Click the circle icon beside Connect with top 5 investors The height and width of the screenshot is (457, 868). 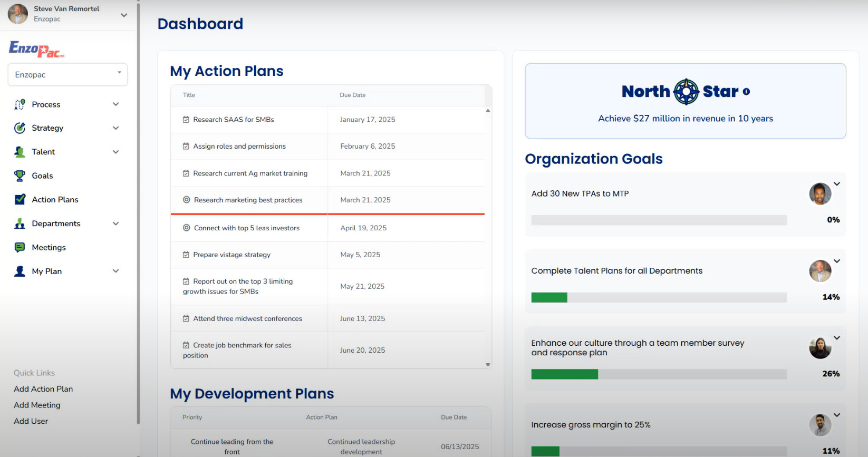tap(186, 228)
